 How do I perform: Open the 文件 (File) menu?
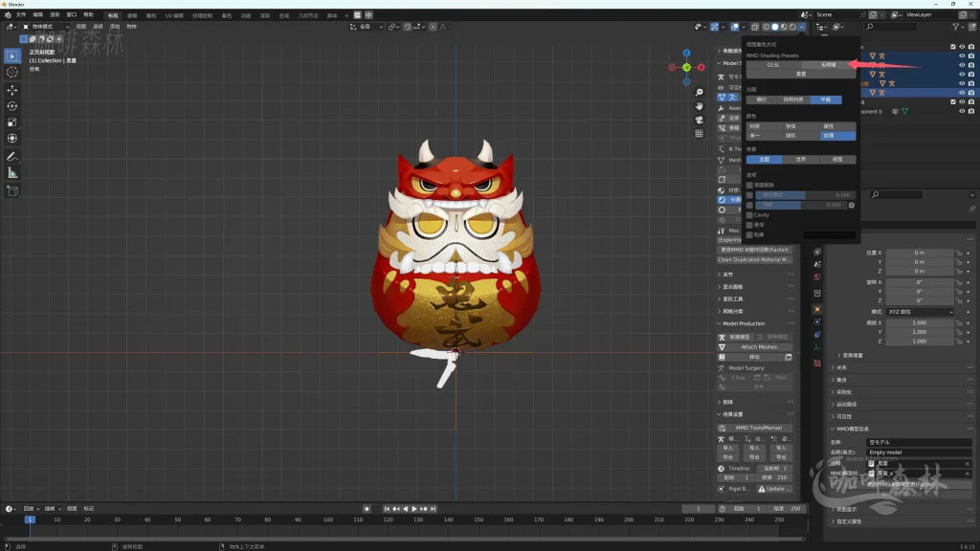21,15
